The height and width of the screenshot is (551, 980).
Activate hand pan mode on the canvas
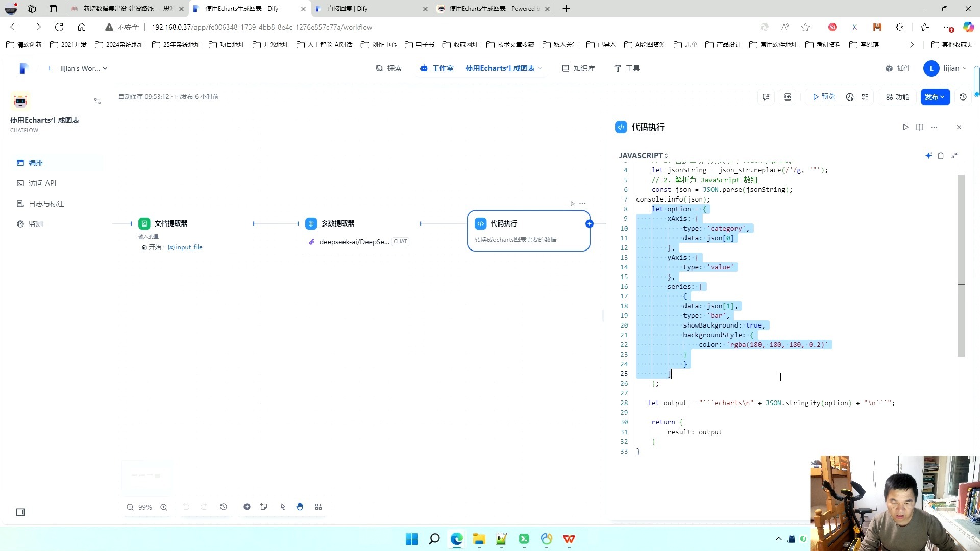[x=300, y=507]
